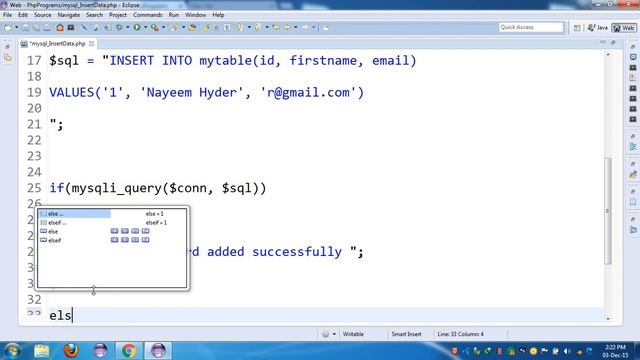Open Firefox from the taskbar
640x360 pixels.
[x=71, y=351]
